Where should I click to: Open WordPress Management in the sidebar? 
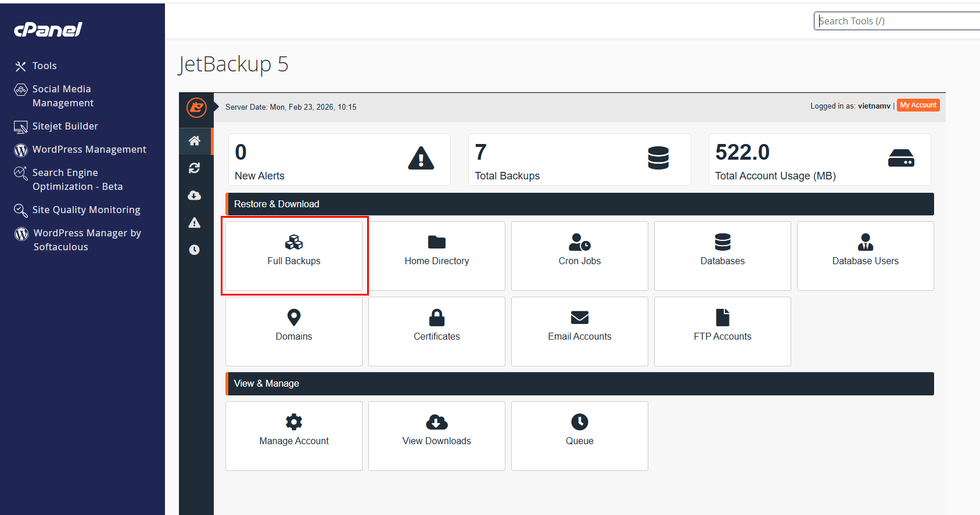[89, 149]
